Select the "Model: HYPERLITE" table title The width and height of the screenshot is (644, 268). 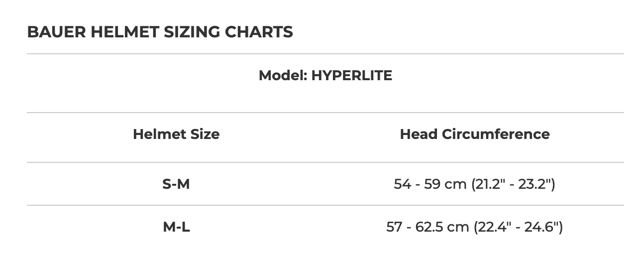coord(325,76)
